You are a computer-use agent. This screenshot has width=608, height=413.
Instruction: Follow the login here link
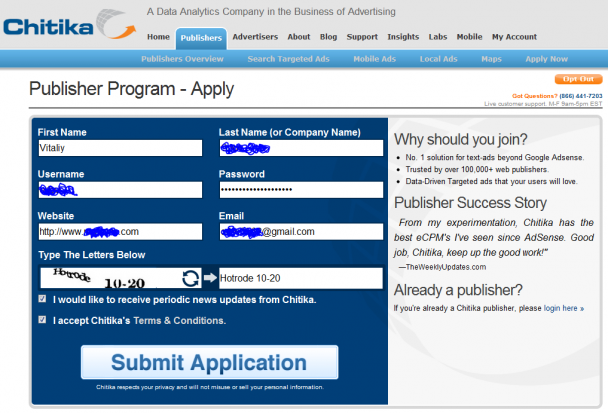click(x=563, y=308)
